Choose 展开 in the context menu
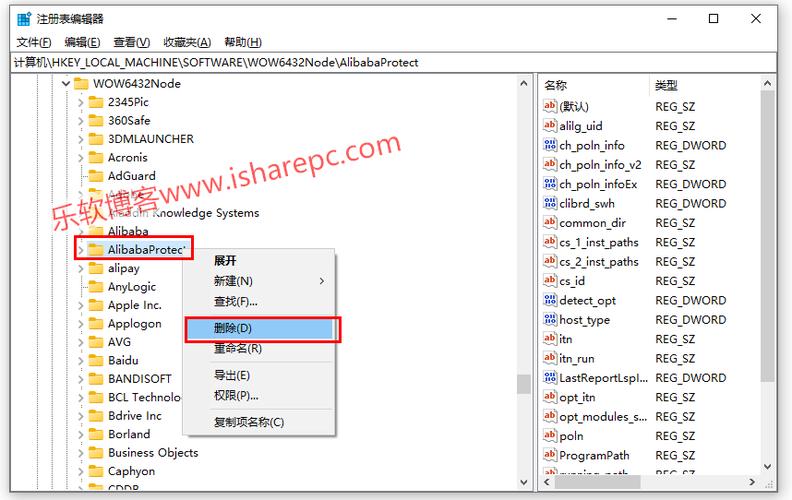 [260, 261]
